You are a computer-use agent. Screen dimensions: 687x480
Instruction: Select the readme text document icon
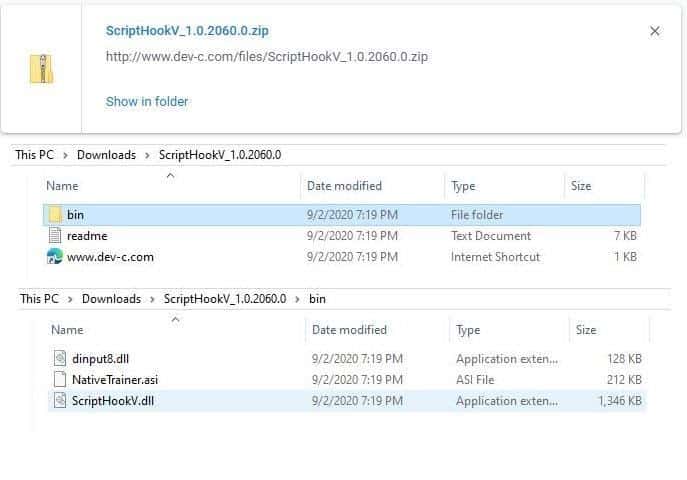point(55,236)
